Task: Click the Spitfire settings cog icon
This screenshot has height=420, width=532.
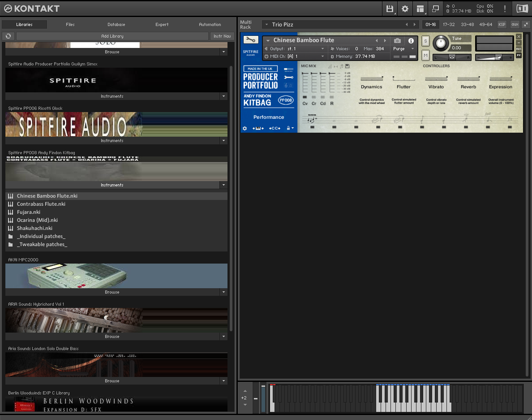Action: point(245,128)
